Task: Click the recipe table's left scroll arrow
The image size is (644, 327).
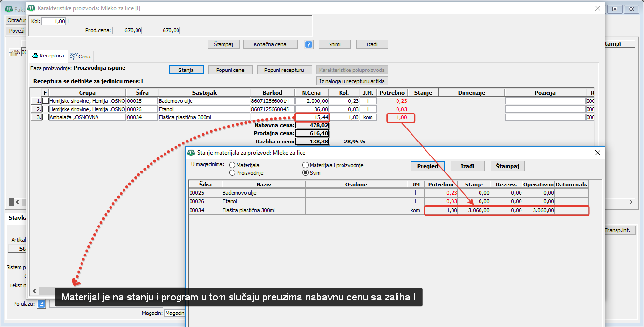Action: [34, 291]
